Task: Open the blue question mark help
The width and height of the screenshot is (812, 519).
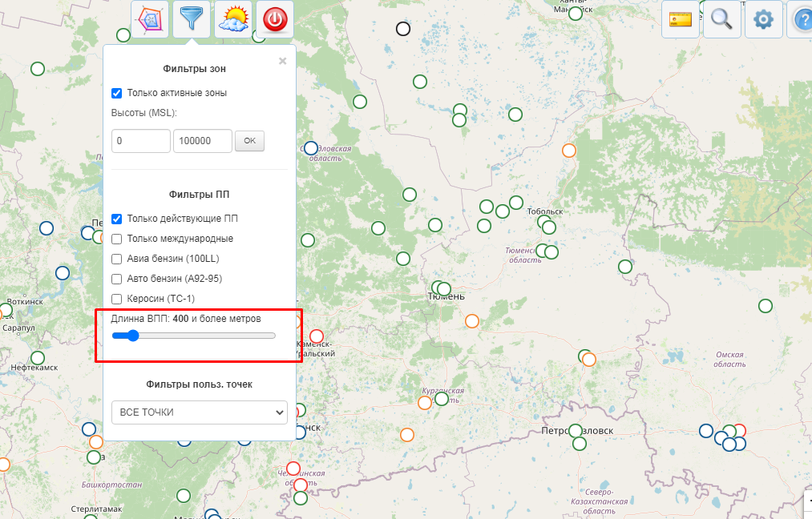Action: (x=802, y=19)
